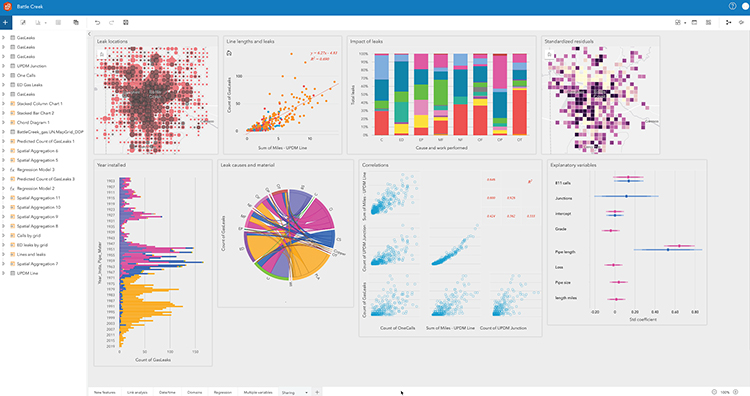Image resolution: width=750 pixels, height=396 pixels.
Task: Switch to the Link analysis page tab
Action: (x=137, y=392)
